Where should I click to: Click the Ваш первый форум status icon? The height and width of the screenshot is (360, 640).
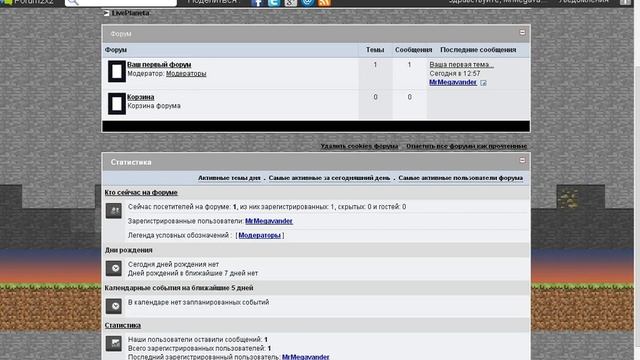[x=117, y=71]
